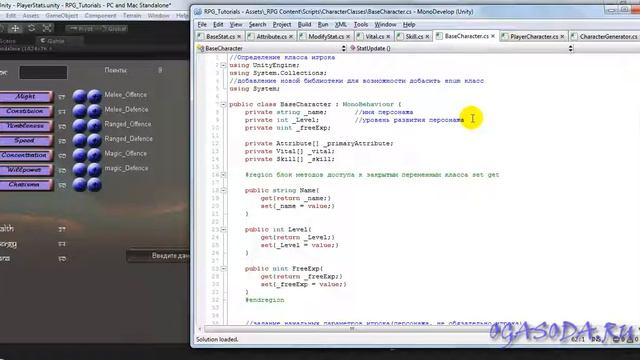Viewport: 640px width, 360px height.
Task: Close the Attribute.cs tab
Action: point(291,37)
